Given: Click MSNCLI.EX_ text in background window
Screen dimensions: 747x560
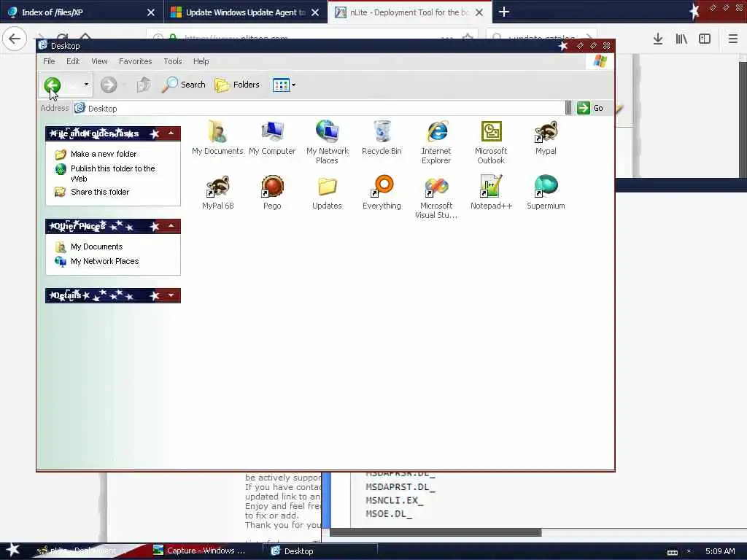Looking at the screenshot, I should 394,500.
